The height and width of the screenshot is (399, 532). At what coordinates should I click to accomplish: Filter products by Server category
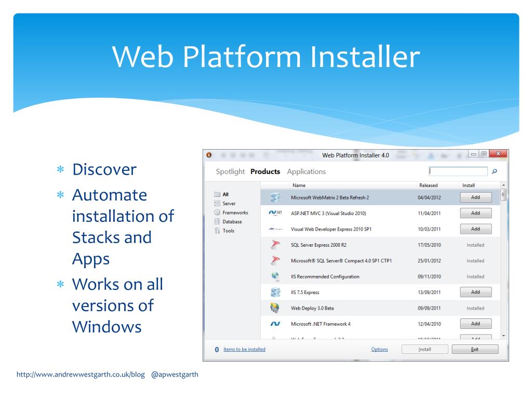229,204
